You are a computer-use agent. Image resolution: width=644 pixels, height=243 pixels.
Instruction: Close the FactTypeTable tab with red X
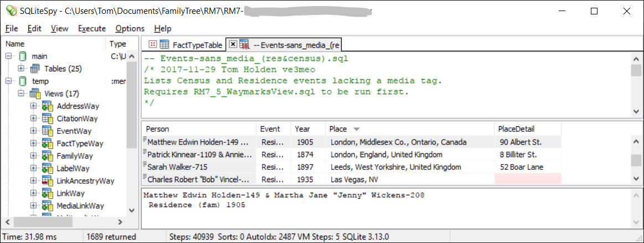153,44
